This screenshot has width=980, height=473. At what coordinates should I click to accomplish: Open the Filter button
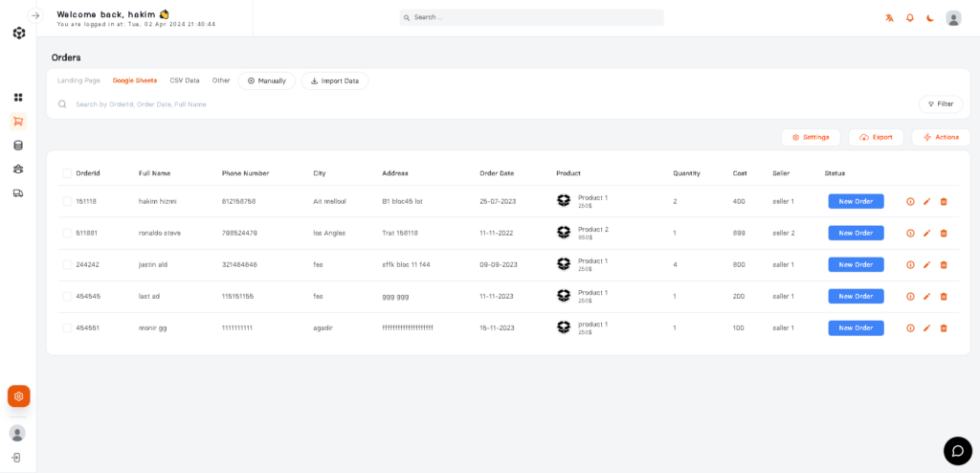[x=941, y=103]
